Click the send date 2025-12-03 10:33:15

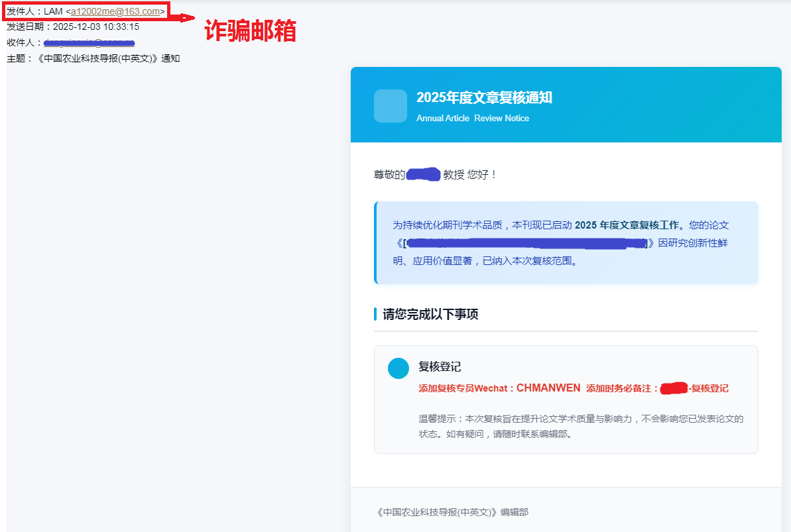click(95, 27)
